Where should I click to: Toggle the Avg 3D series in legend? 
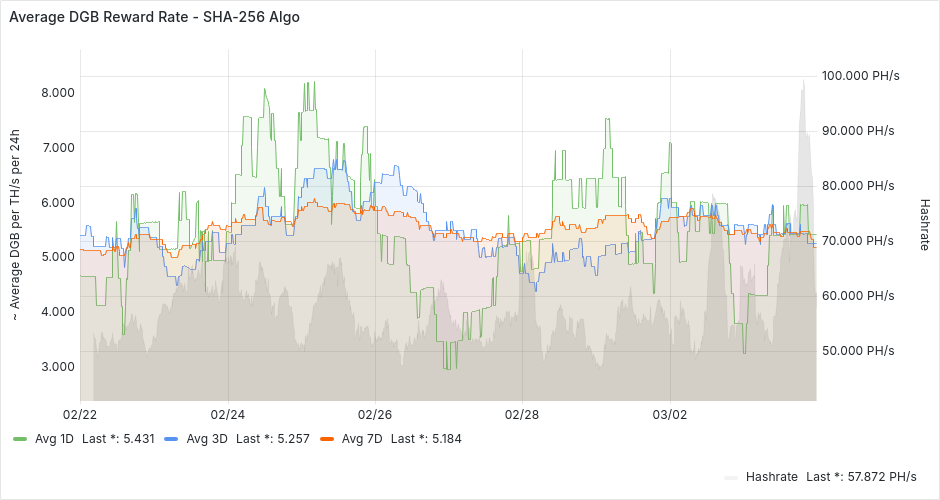point(207,439)
